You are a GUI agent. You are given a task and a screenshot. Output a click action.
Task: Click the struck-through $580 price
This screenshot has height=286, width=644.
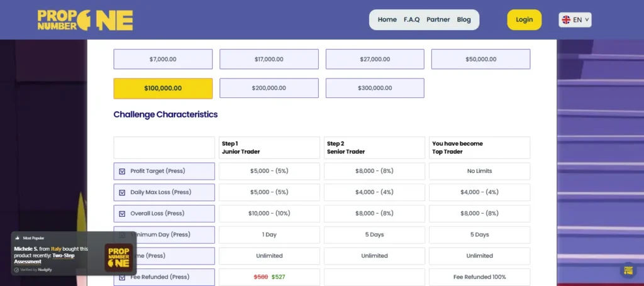tap(261, 277)
